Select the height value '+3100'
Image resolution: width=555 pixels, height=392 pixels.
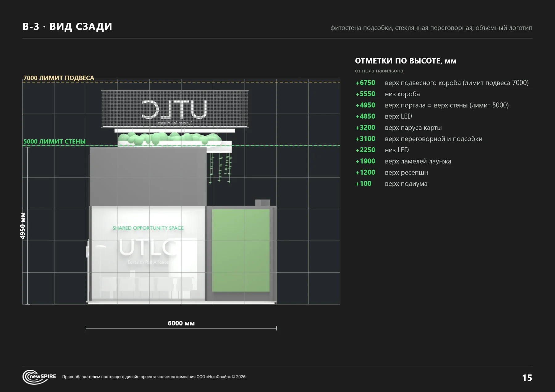pyautogui.click(x=365, y=139)
